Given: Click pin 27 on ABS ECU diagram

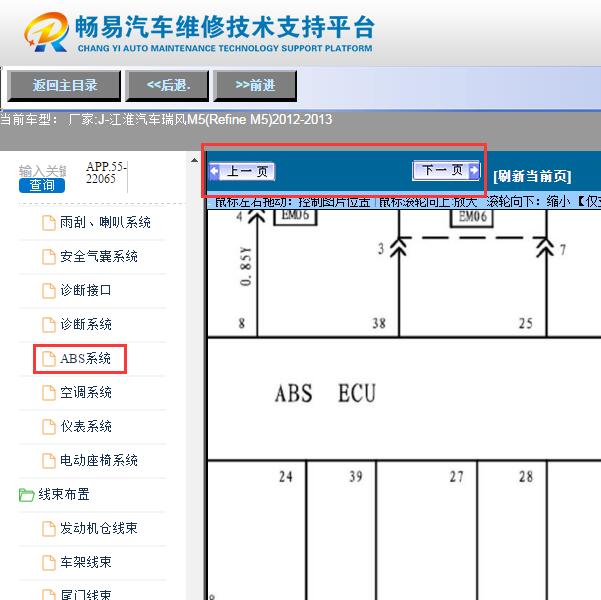Looking at the screenshot, I should [x=456, y=477].
